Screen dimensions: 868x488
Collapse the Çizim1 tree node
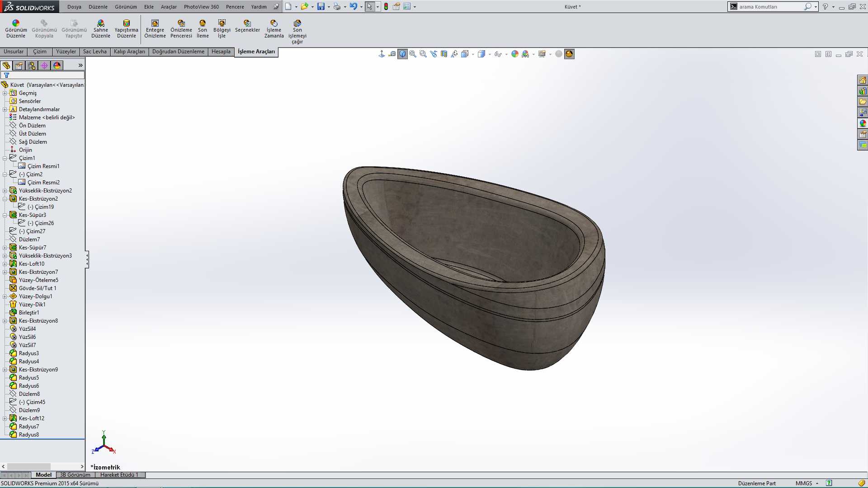pyautogui.click(x=5, y=158)
